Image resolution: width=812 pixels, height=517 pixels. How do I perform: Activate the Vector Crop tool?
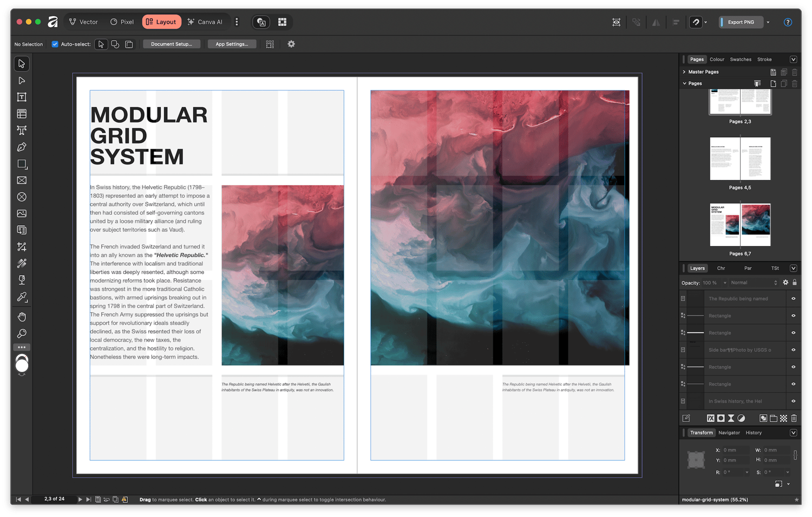(22, 247)
